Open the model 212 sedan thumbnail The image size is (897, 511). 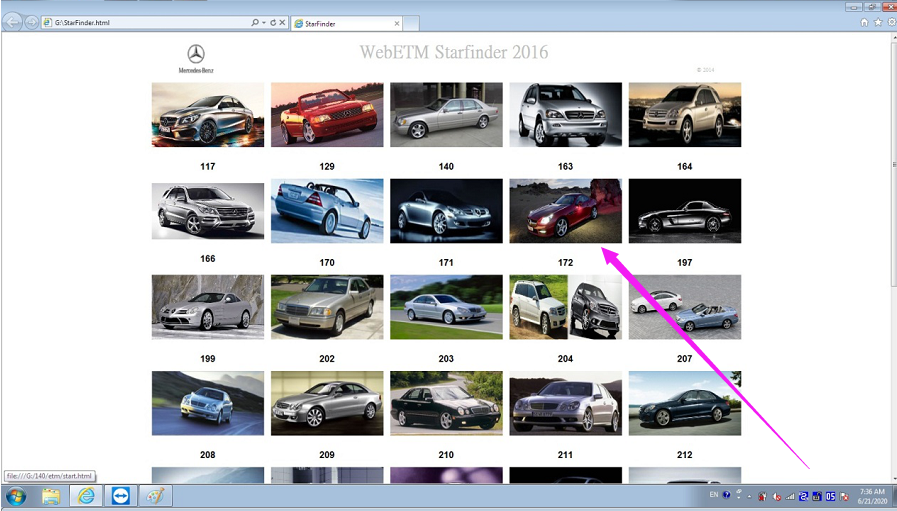(685, 403)
